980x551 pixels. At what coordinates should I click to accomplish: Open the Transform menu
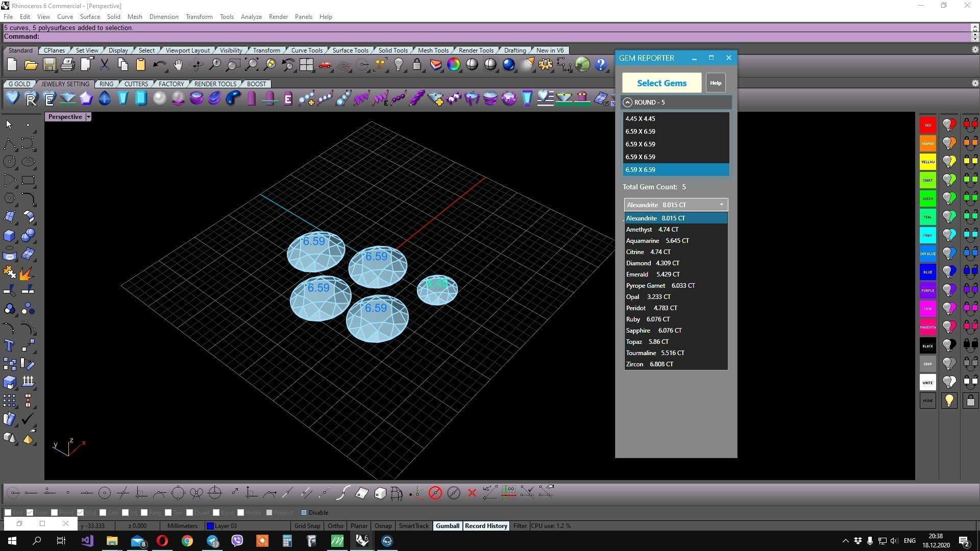199,17
